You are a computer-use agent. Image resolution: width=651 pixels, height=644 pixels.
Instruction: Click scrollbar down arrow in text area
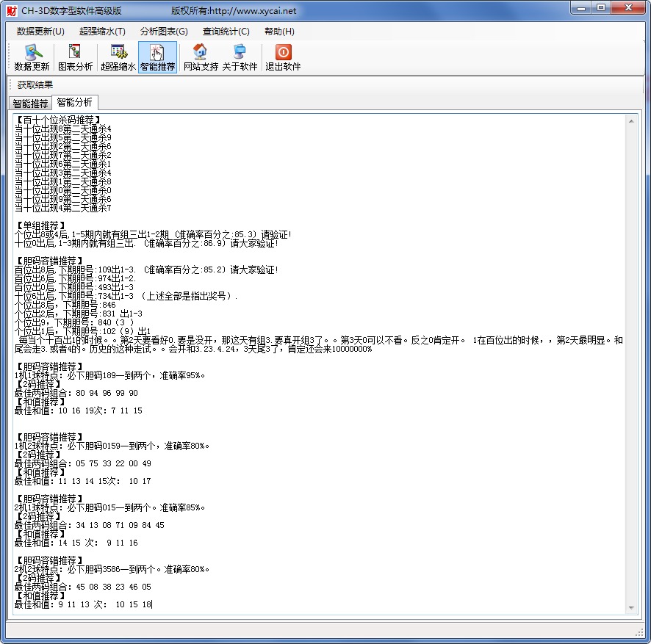point(630,607)
